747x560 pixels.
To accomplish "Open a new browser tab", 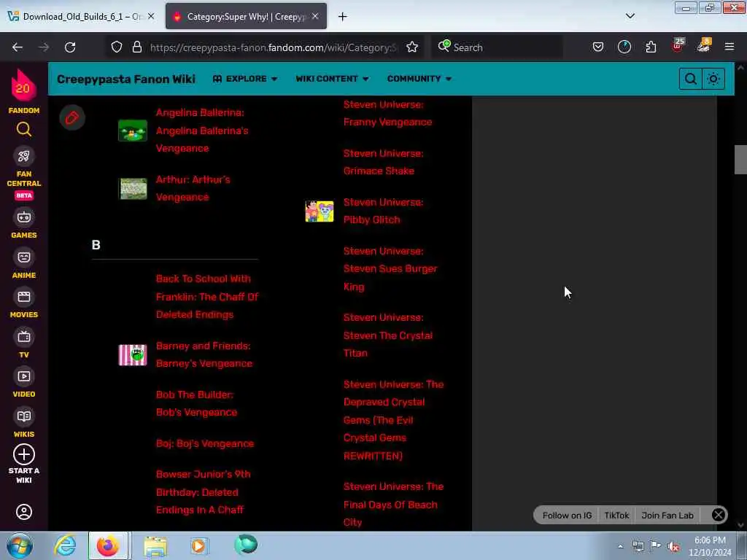I will pyautogui.click(x=343, y=17).
